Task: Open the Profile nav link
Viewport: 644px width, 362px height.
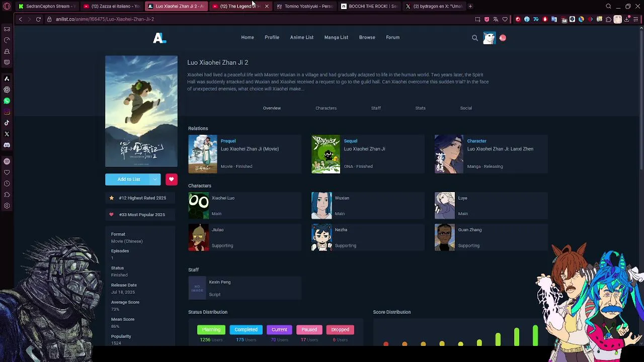Action: tap(272, 37)
